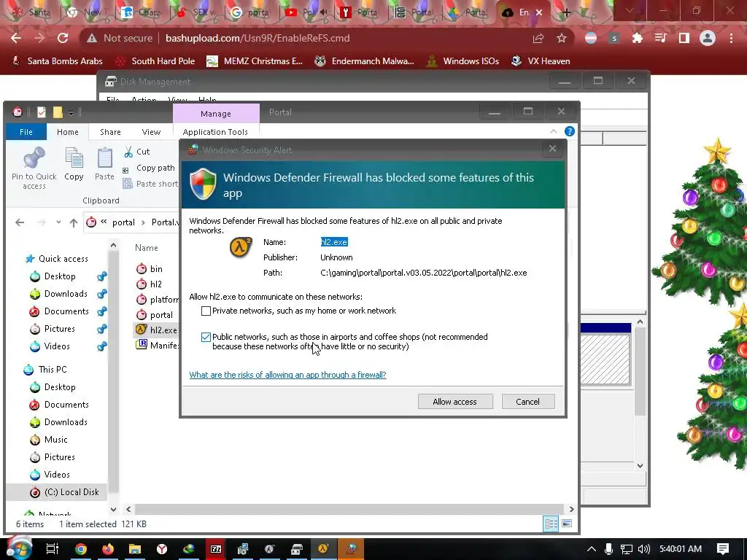Show hidden system tray icons
The height and width of the screenshot is (560, 747).
coord(591,549)
